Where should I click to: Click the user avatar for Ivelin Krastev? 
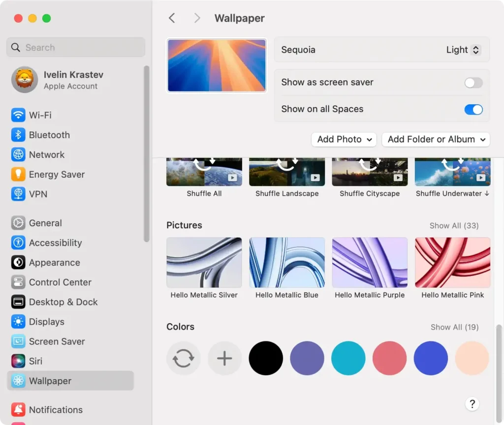(x=25, y=80)
